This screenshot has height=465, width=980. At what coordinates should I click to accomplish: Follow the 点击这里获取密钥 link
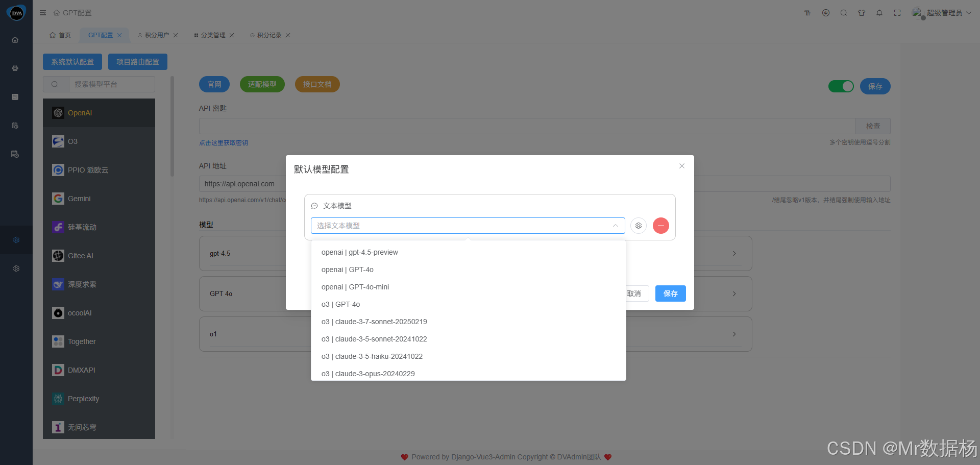[x=224, y=143]
